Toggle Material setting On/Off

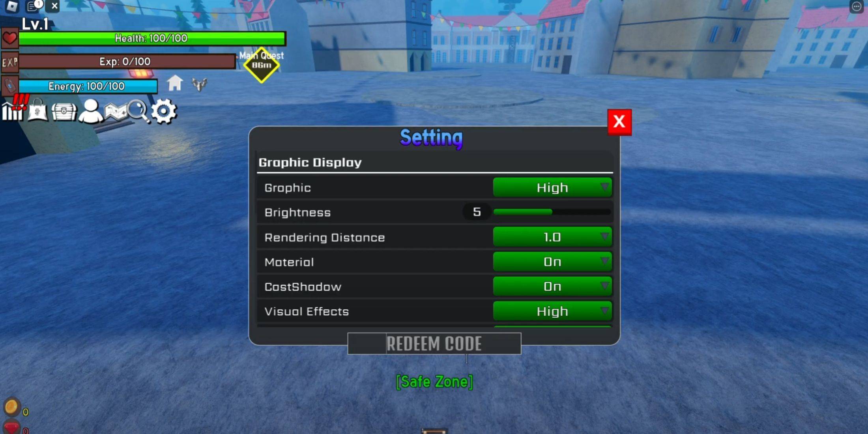551,262
